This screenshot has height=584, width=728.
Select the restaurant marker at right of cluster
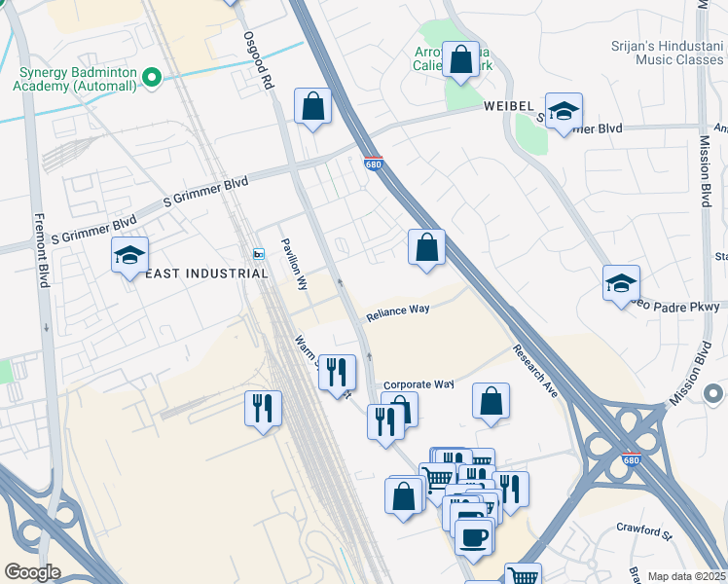click(x=511, y=492)
